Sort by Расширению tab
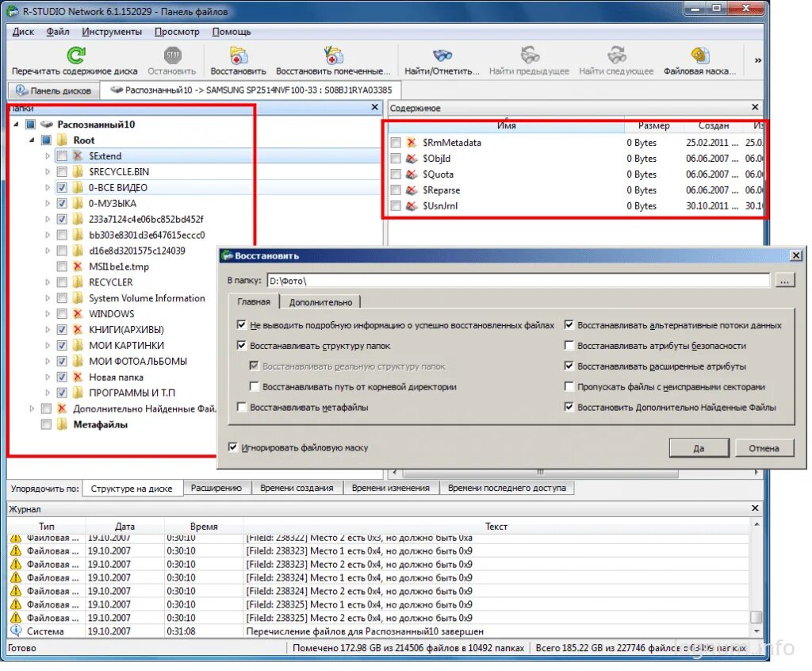The image size is (812, 671). (x=216, y=488)
